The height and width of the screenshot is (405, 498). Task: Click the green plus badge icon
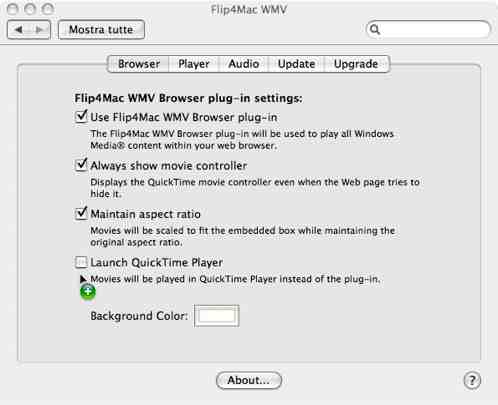tap(88, 292)
